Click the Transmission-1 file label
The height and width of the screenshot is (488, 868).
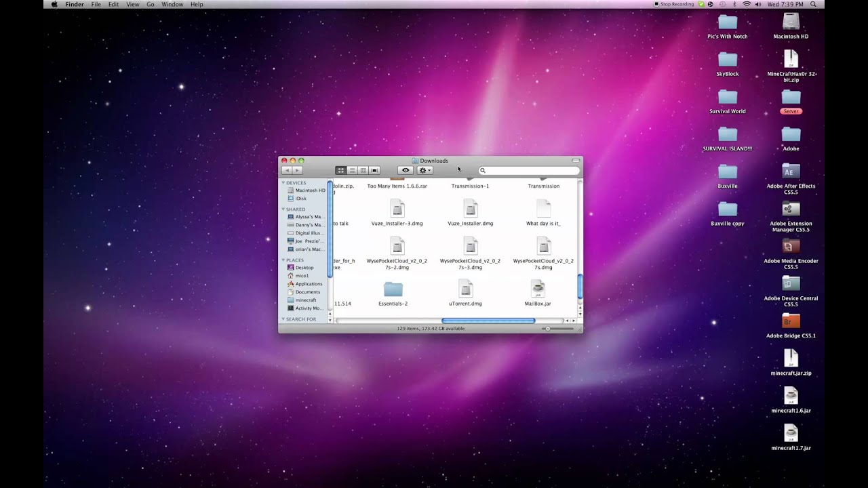[471, 186]
